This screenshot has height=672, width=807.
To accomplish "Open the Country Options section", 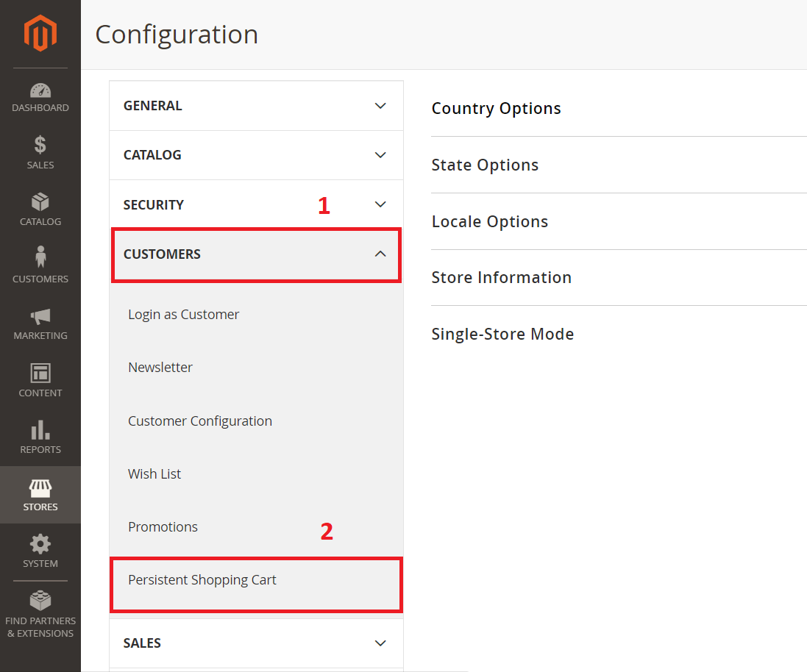I will click(x=497, y=109).
